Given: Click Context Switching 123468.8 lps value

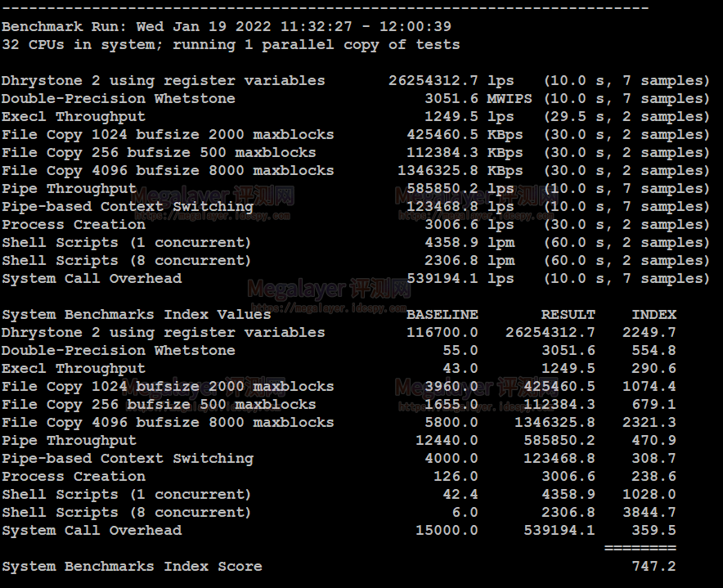Looking at the screenshot, I should point(460,207).
